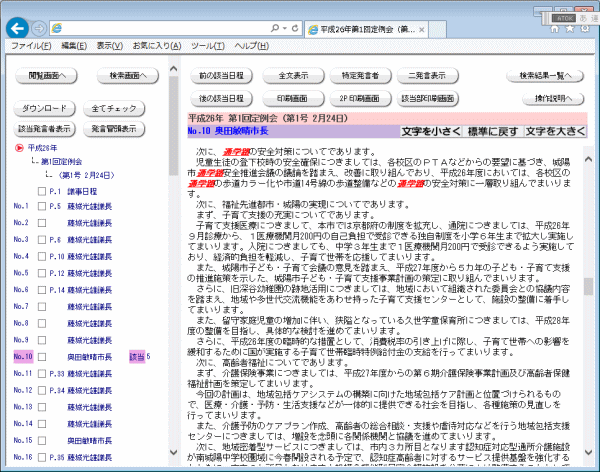Viewport: 600px width, 472px height.
Task: Open browser settings gear icon
Action: pos(585,29)
